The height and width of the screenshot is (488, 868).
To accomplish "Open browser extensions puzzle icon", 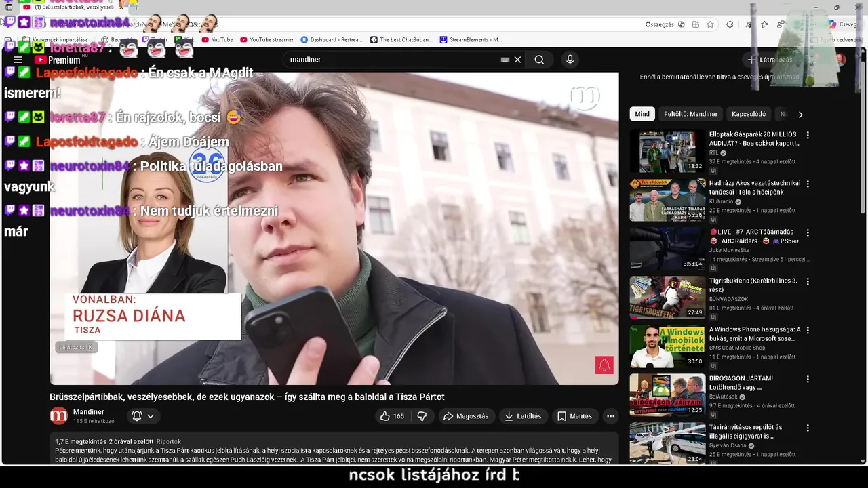I will click(x=730, y=24).
